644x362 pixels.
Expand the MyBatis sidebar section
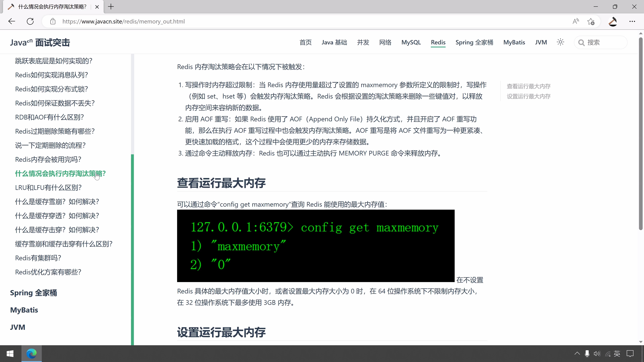24,310
